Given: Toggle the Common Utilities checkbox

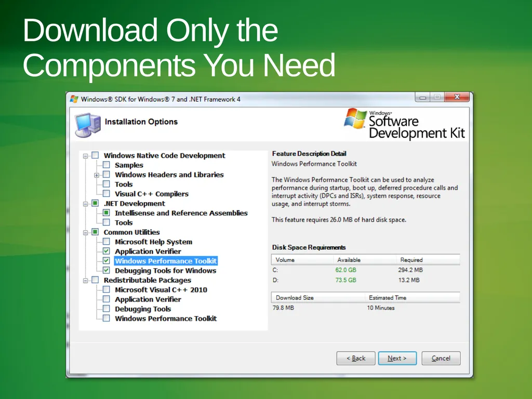Looking at the screenshot, I should pos(96,232).
